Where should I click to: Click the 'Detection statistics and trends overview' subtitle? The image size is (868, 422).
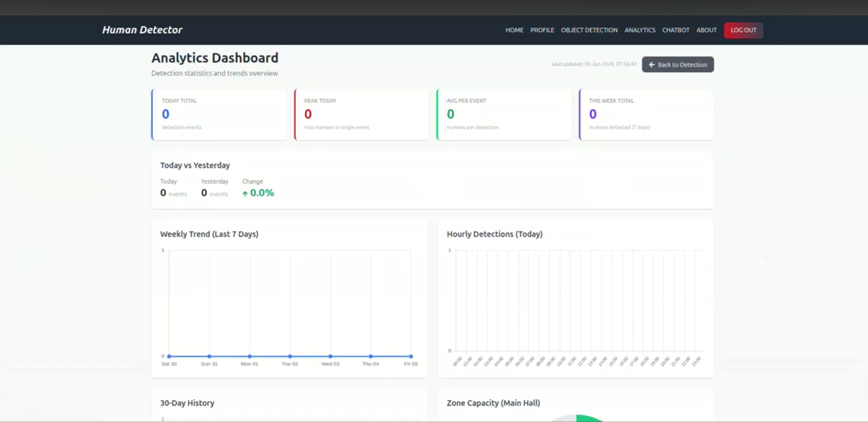tap(214, 73)
